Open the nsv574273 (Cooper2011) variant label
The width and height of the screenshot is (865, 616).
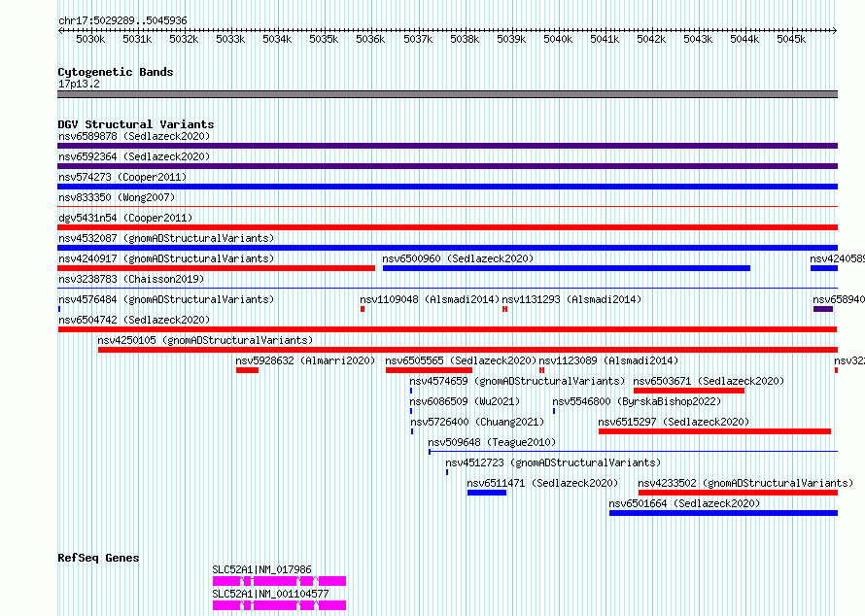(x=122, y=177)
